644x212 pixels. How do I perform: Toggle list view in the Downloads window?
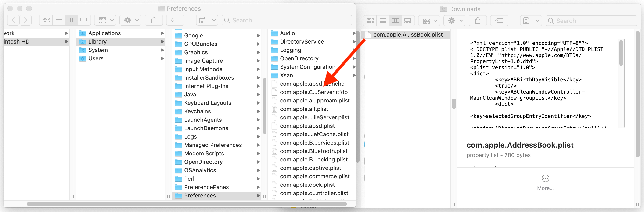[383, 21]
